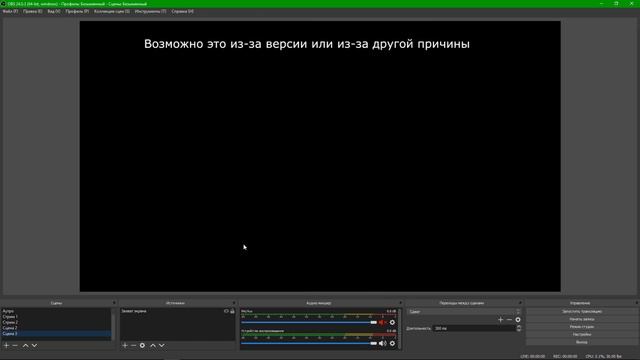
Task: Adjust the Mic/Aux volume slider handle
Action: tap(373, 322)
